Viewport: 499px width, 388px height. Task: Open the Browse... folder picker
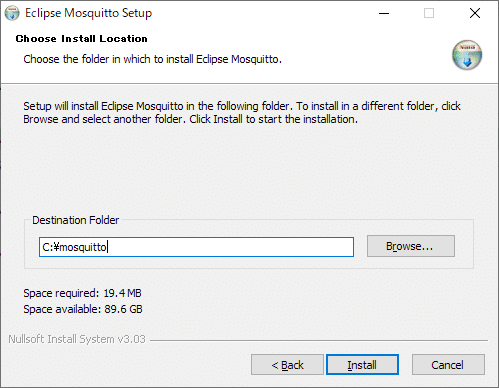tap(411, 246)
